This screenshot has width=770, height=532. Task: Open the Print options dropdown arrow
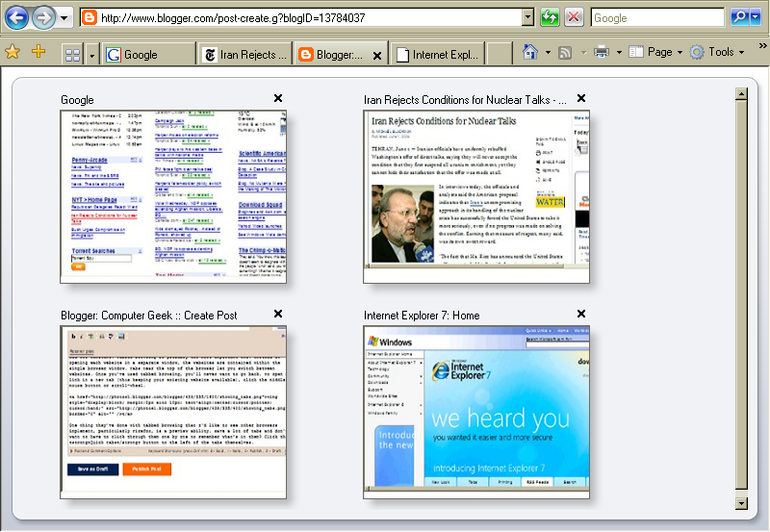619,52
